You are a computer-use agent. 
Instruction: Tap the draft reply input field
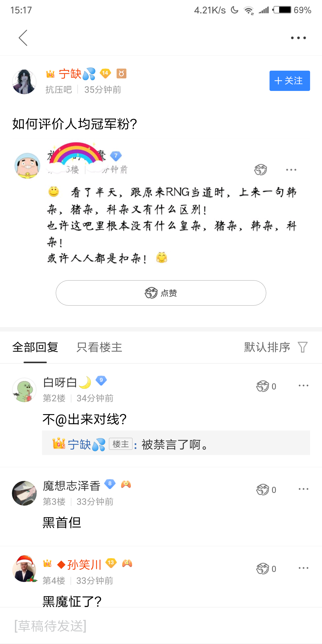click(x=161, y=626)
